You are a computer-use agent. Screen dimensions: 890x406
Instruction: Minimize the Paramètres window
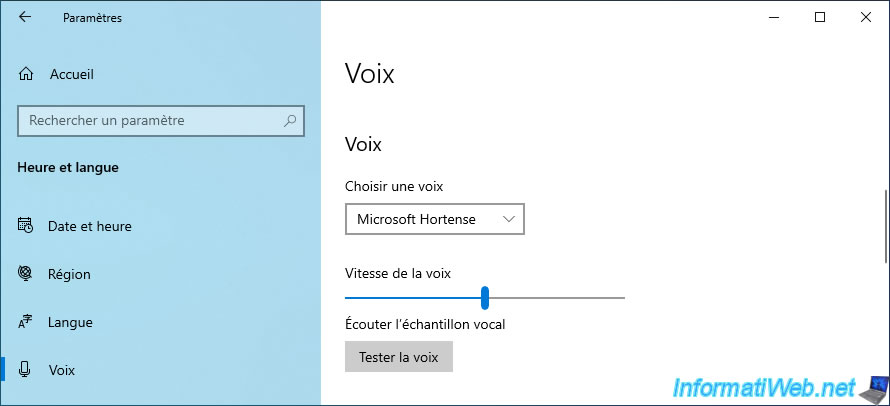(772, 17)
